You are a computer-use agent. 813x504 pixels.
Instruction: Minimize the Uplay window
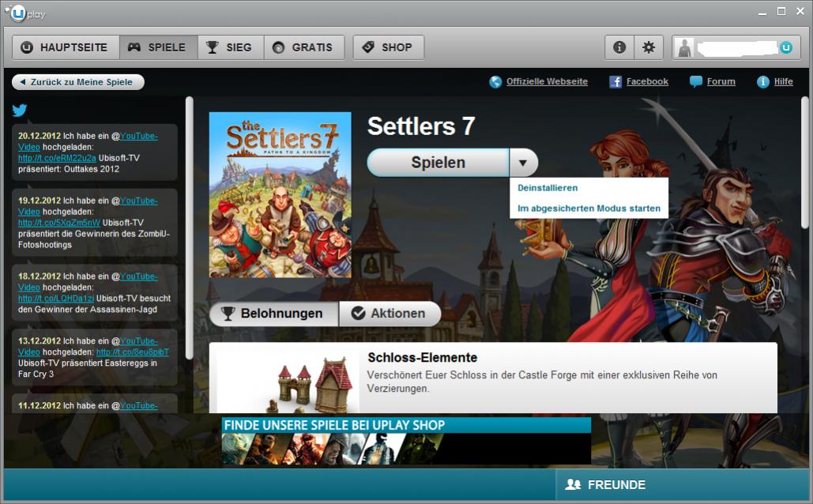(x=762, y=13)
